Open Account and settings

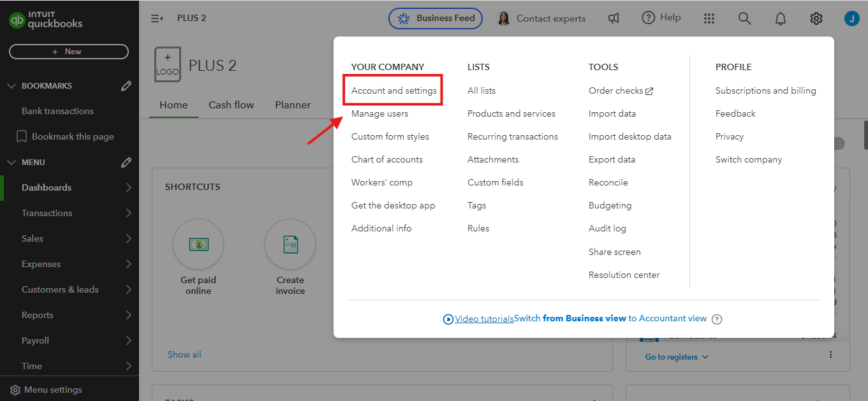coord(394,91)
